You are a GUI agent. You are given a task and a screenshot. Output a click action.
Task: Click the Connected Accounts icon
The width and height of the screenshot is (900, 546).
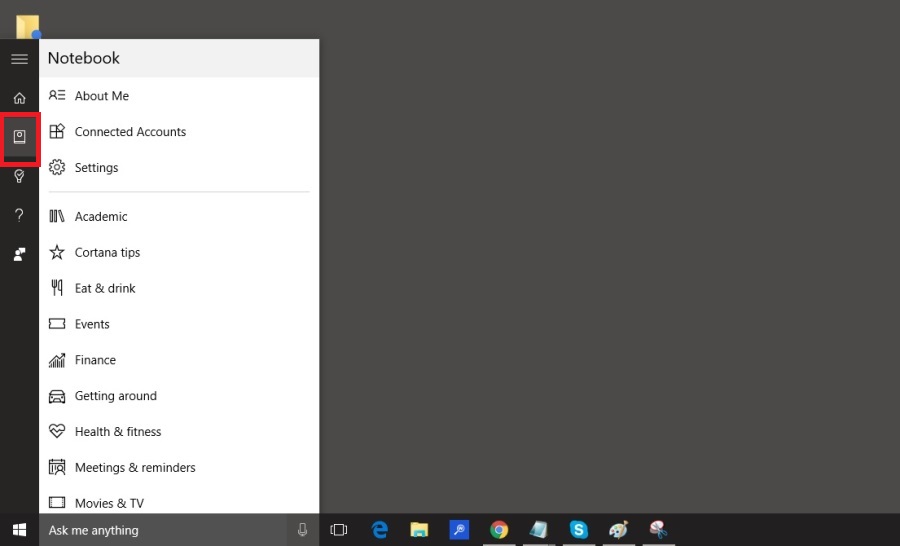57,131
